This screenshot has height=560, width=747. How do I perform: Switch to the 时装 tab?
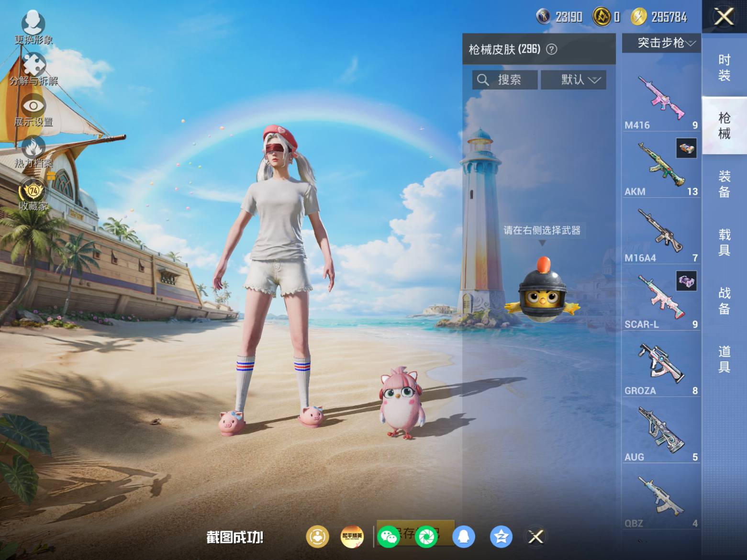[x=724, y=67]
